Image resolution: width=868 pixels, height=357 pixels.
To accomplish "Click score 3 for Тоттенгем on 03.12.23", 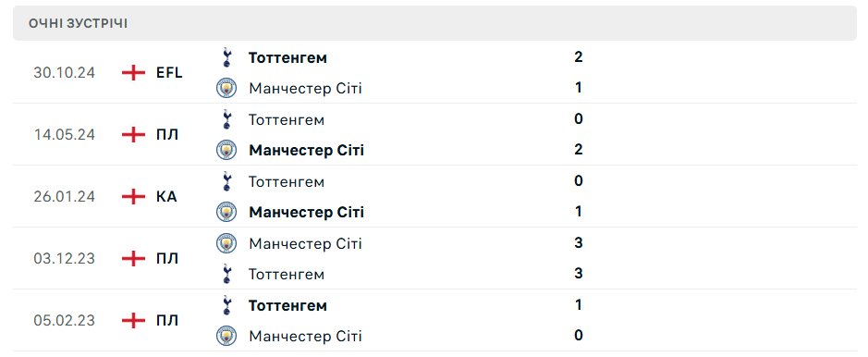I will click(x=579, y=274).
